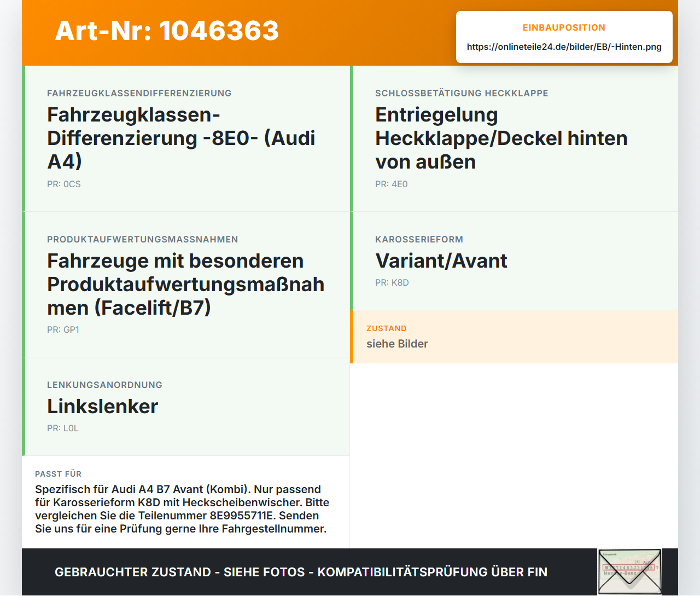The width and height of the screenshot is (700, 596).
Task: Click the Linkslenker steering title
Action: (x=102, y=406)
